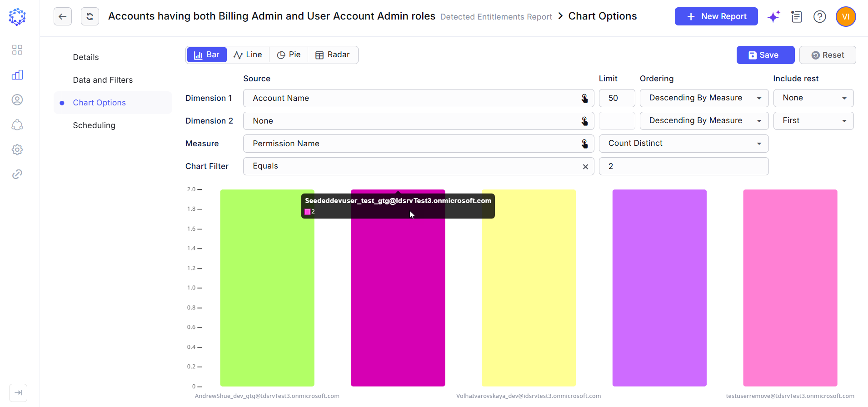
Task: Click the Dimension 1 limit field
Action: (617, 98)
